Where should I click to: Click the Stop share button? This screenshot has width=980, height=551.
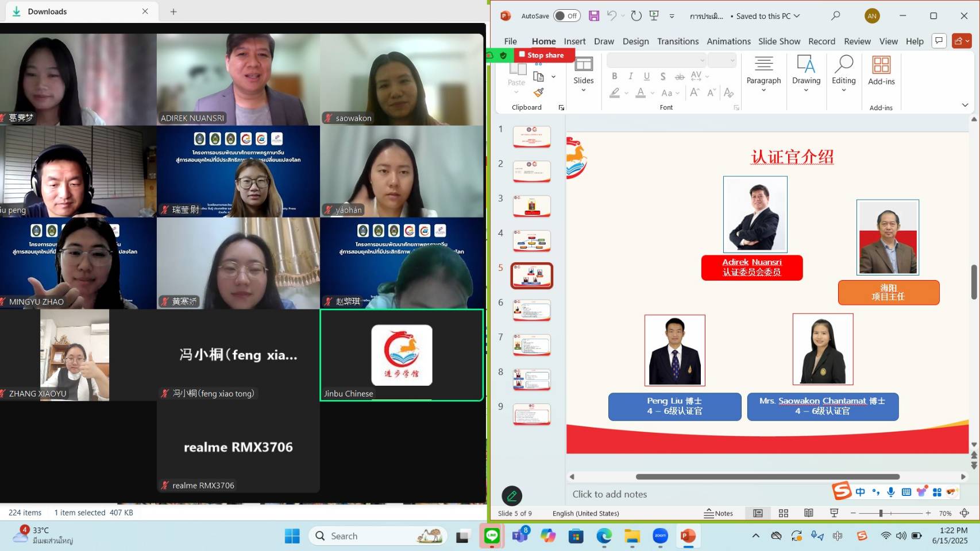pyautogui.click(x=545, y=55)
